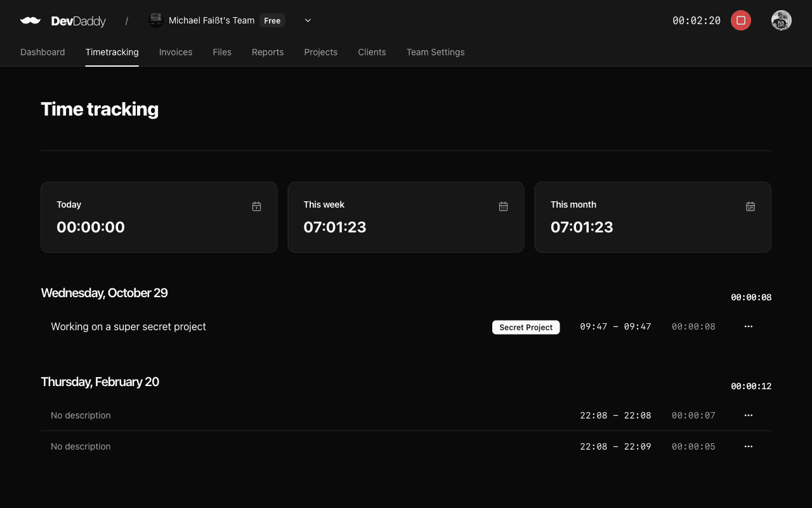
Task: Open options menu on the second No description entry
Action: tap(748, 446)
